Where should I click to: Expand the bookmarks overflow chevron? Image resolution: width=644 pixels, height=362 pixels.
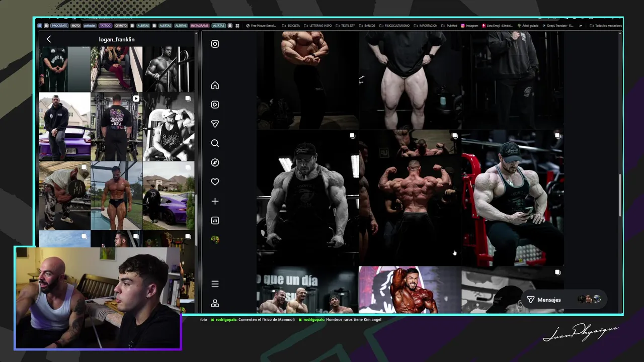tap(581, 26)
